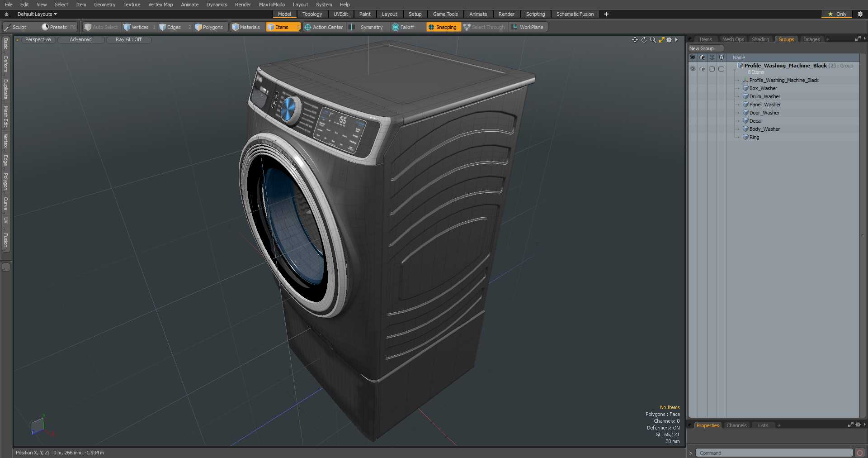
Task: Open the Duplicate vertical tool tab
Action: [x=6, y=89]
